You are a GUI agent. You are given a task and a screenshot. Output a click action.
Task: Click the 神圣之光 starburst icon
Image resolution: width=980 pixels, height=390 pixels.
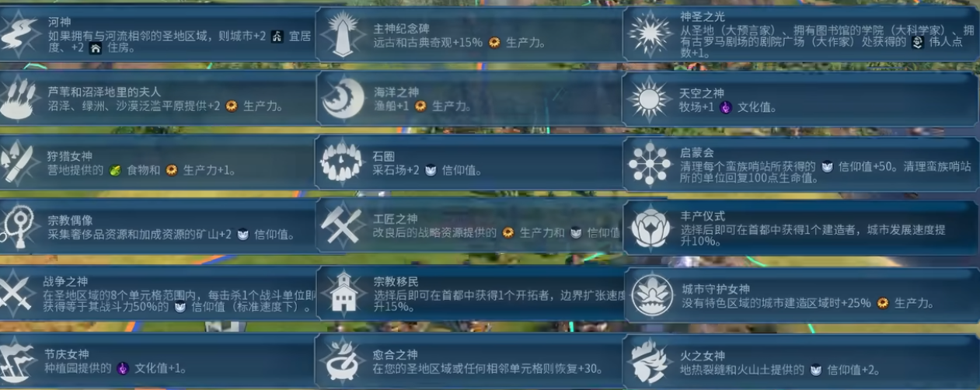pos(650,34)
